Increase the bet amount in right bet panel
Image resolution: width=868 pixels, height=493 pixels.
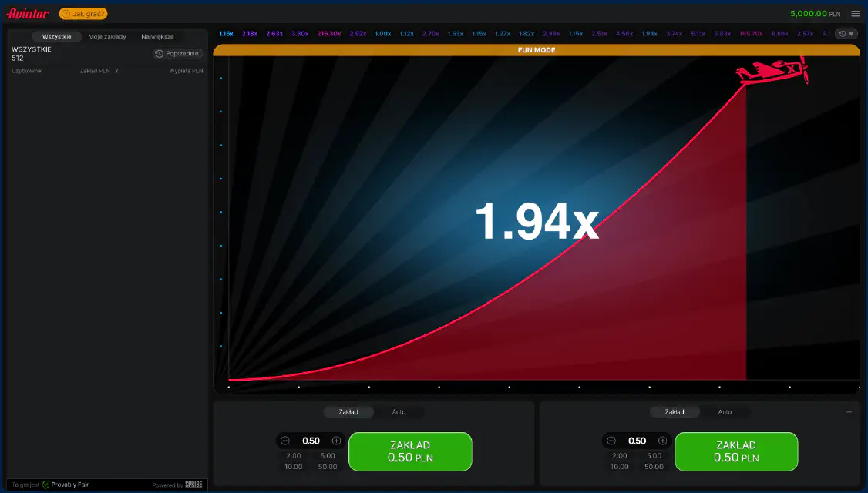[x=662, y=441]
